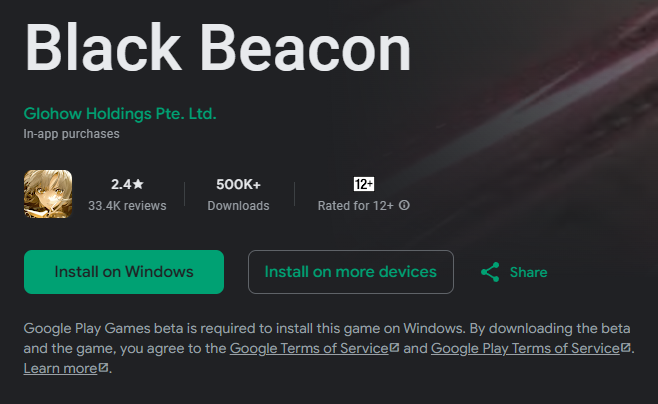Click the 33.4K reviews text
658x404 pixels.
pos(127,205)
